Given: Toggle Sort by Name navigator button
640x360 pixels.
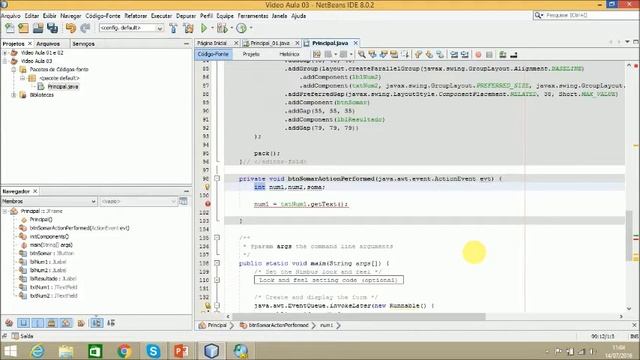Looking at the screenshot, I should pyautogui.click(x=96, y=323).
